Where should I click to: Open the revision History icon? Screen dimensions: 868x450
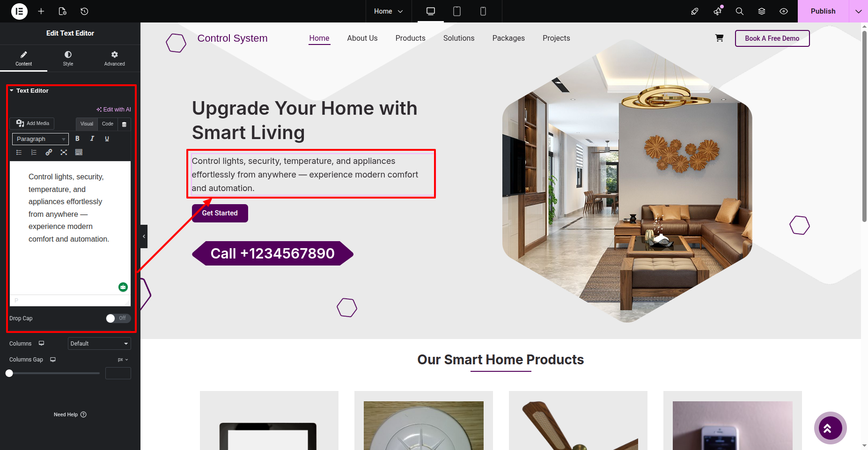pyautogui.click(x=84, y=11)
